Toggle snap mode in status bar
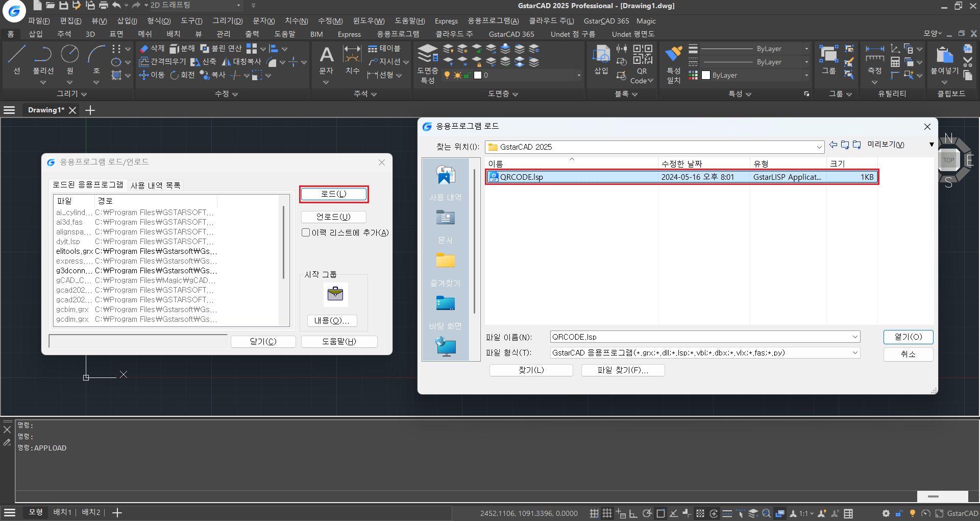Screen dimensions: 980x521 tap(594, 513)
